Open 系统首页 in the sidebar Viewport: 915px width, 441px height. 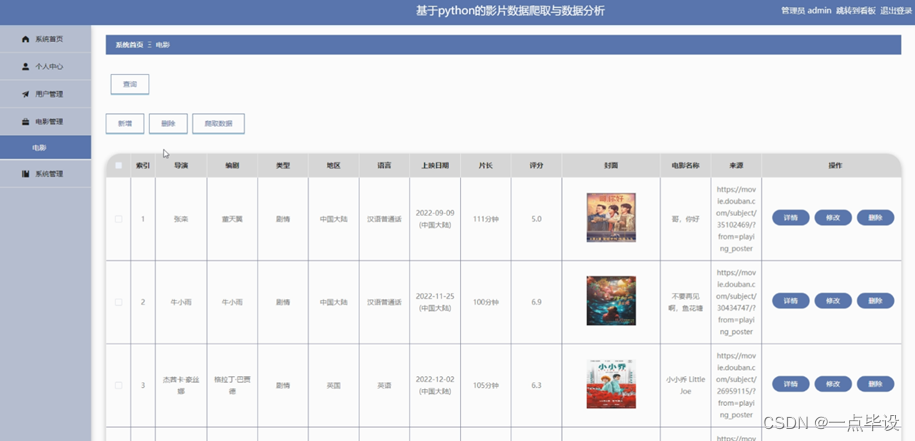click(46, 39)
